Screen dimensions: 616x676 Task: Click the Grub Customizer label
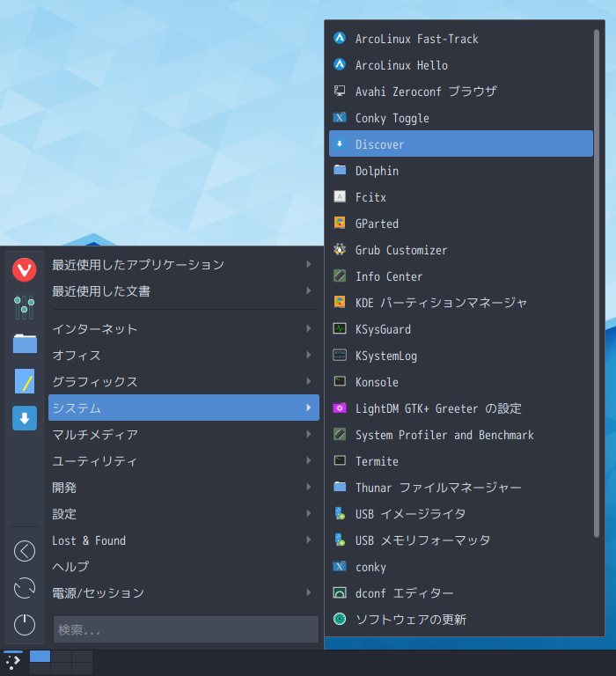click(x=401, y=250)
